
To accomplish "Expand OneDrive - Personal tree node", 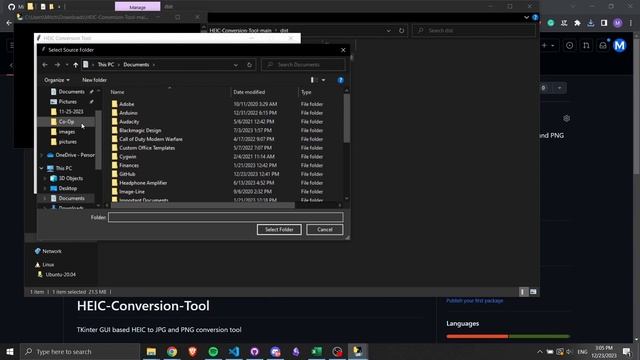I will pos(42,155).
